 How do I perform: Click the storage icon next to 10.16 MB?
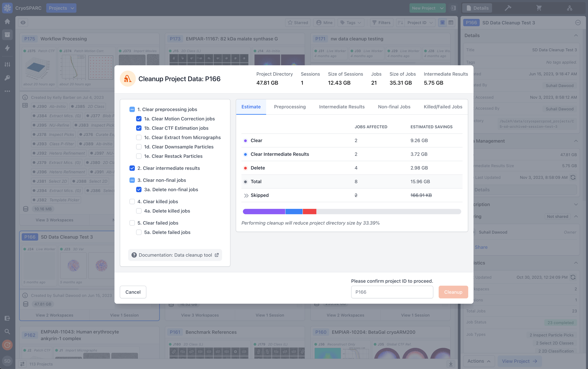tap(26, 209)
